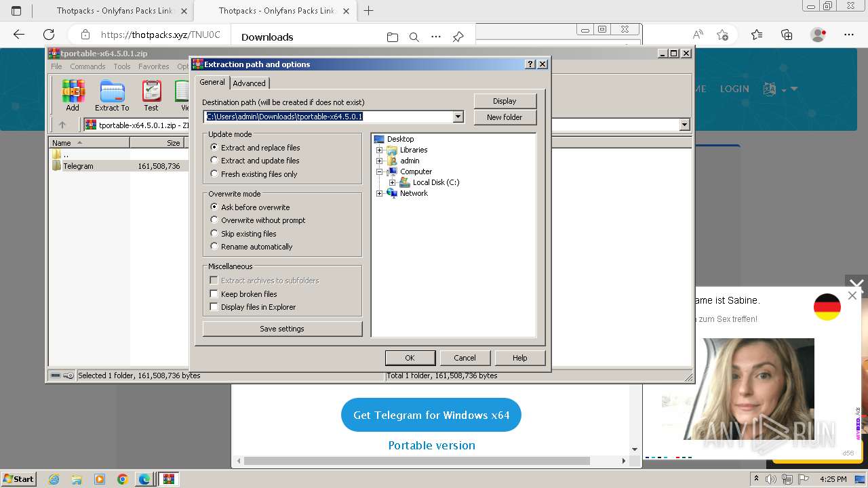868x488 pixels.
Task: Click the Display button
Action: point(505,101)
